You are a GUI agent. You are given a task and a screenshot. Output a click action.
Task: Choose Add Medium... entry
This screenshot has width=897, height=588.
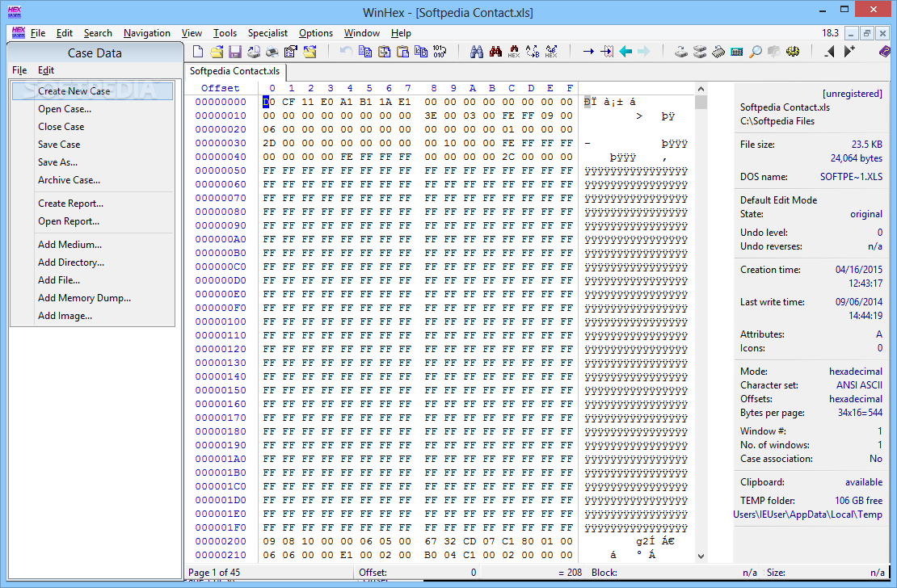click(x=93, y=244)
